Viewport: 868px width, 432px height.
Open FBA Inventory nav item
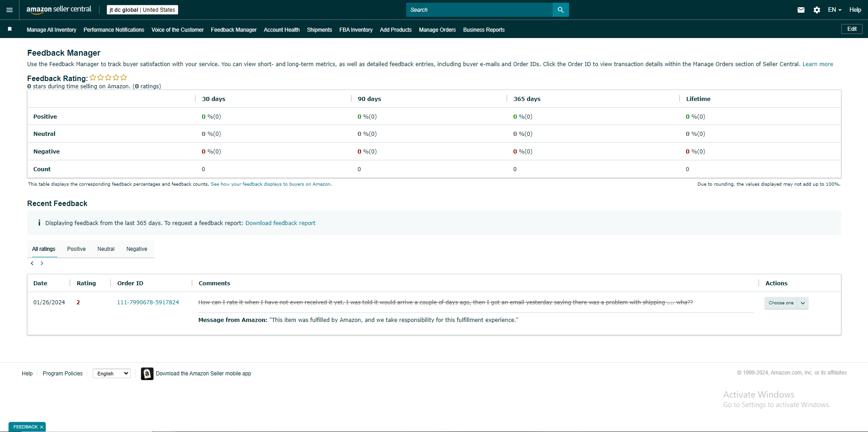[x=356, y=30]
